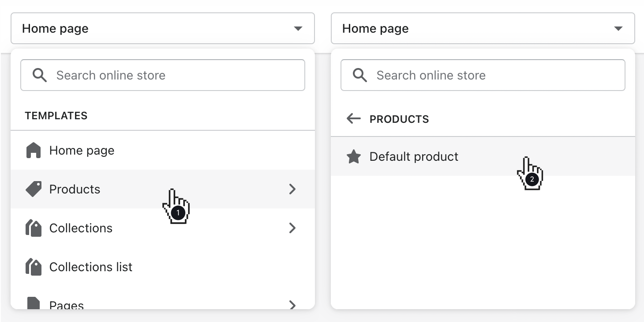
Task: Click the Collections icon in templates list
Action: 34,228
